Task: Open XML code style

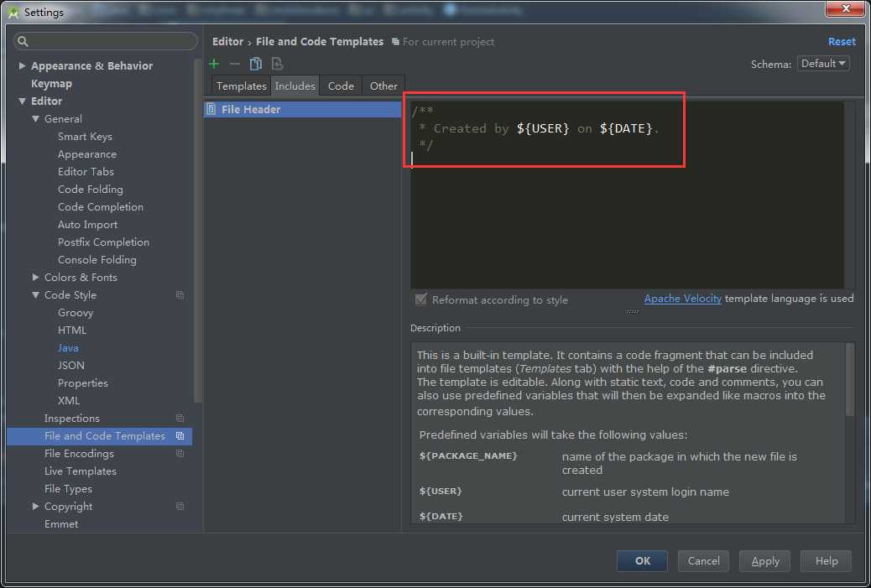Action: point(69,401)
